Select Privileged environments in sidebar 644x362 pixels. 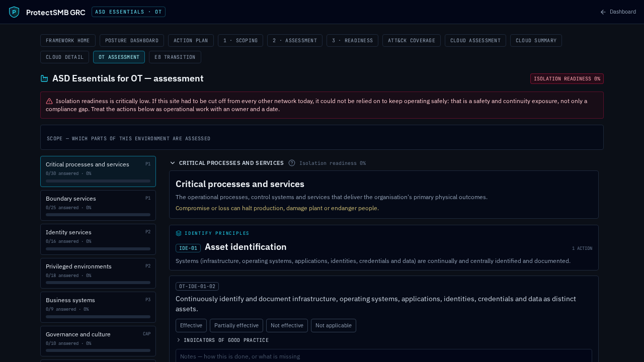[98, 274]
